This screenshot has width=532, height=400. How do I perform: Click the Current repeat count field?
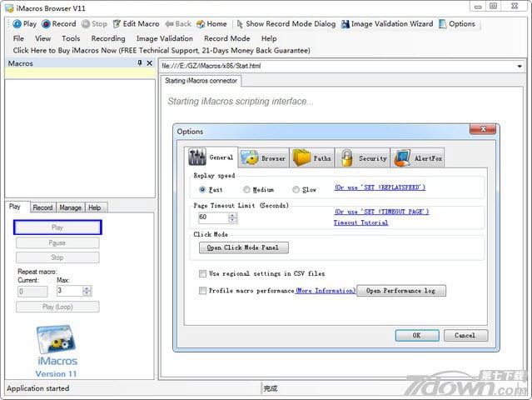(x=32, y=292)
